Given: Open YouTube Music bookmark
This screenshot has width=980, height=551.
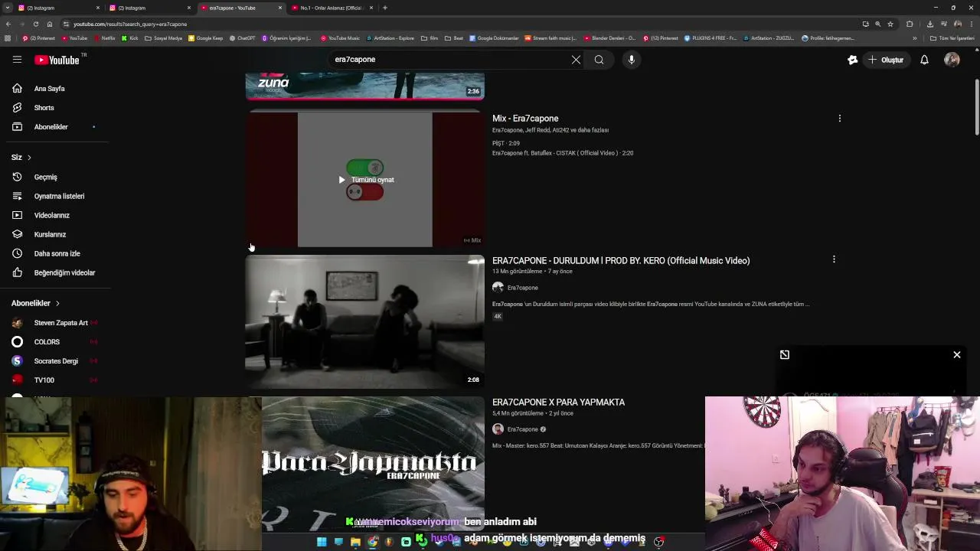Looking at the screenshot, I should (340, 38).
